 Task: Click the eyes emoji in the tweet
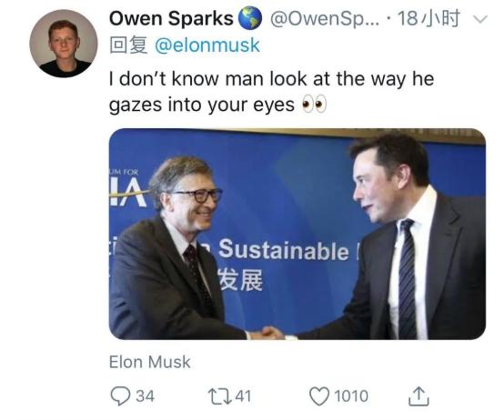[314, 105]
